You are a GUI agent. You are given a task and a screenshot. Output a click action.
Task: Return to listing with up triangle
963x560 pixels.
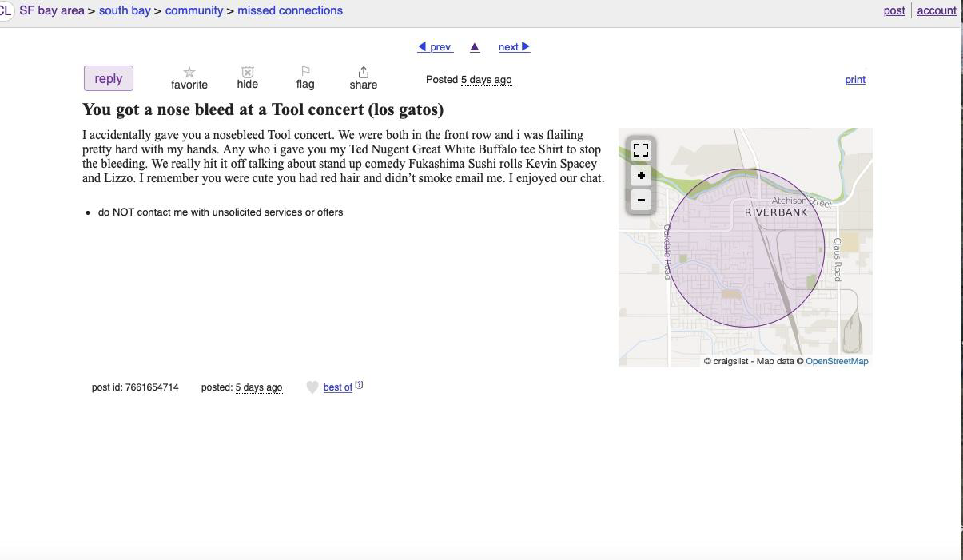click(x=475, y=47)
